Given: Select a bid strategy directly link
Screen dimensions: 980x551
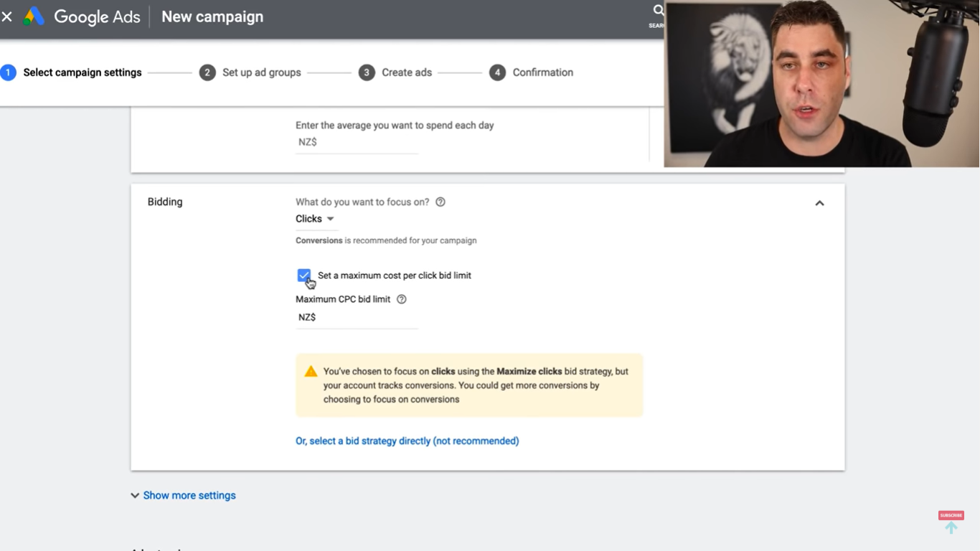Looking at the screenshot, I should (407, 441).
